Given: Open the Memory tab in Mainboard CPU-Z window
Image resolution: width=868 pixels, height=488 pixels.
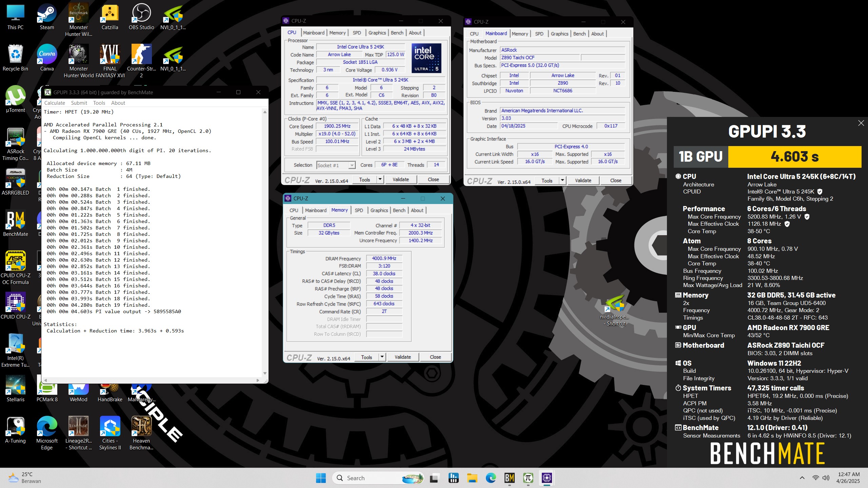Looking at the screenshot, I should point(520,34).
